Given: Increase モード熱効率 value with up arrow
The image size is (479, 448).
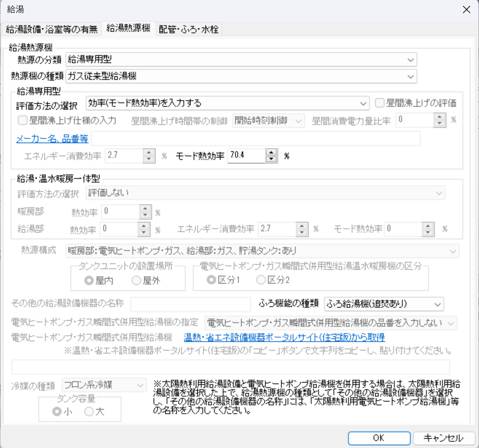Looking at the screenshot, I should pyautogui.click(x=272, y=152).
